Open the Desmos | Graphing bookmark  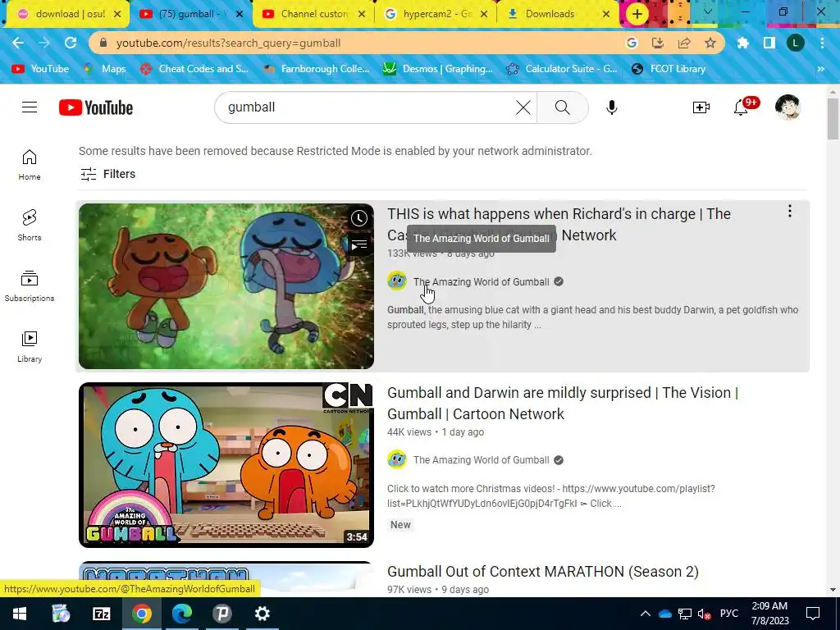pos(438,69)
